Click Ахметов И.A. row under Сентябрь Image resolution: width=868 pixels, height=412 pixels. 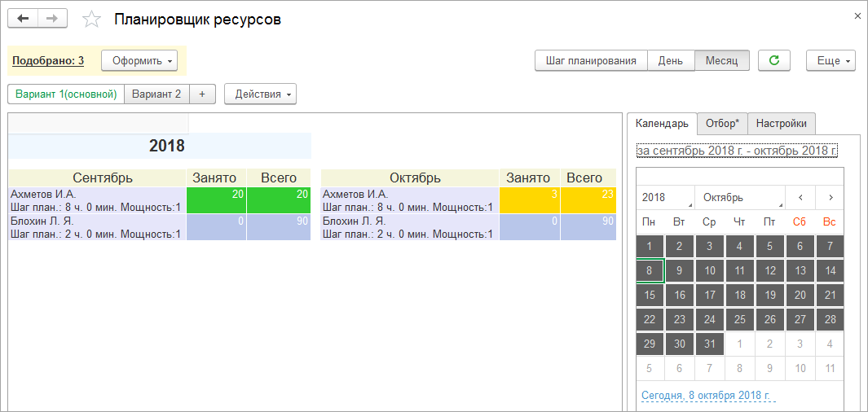(x=98, y=200)
